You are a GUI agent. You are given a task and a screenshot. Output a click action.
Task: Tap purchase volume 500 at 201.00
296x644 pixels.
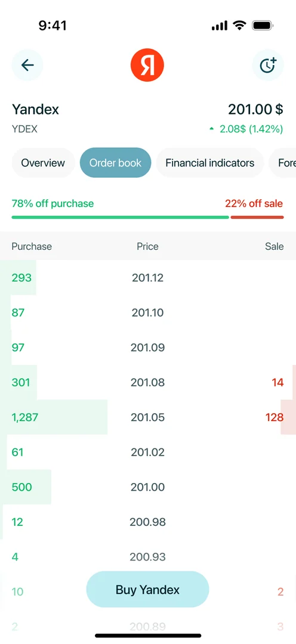[22, 487]
